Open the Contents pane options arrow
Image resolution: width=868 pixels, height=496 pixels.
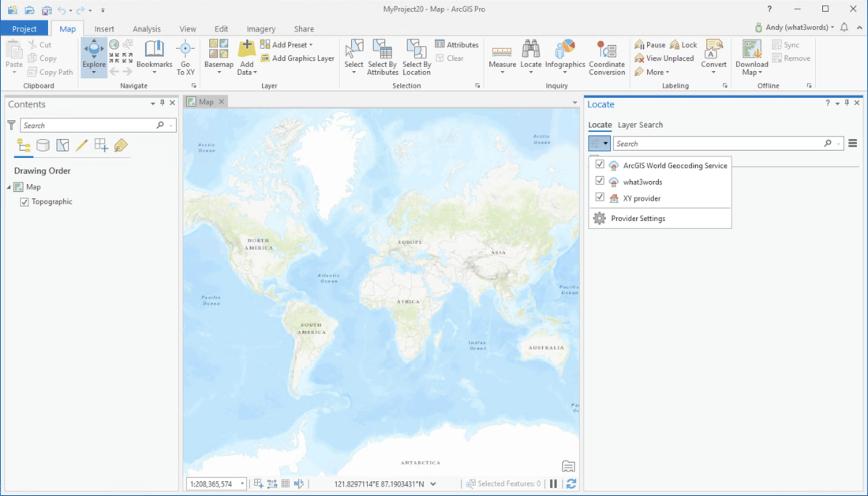(x=153, y=103)
